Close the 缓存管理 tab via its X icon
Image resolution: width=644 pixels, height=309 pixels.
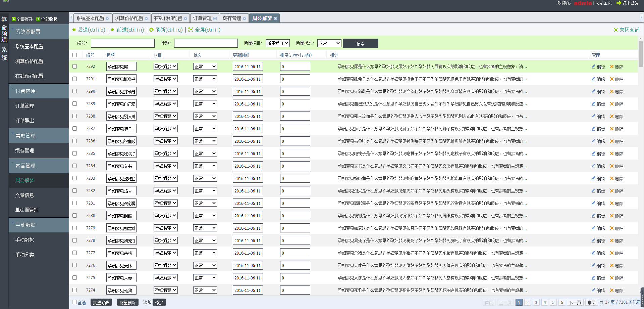245,18
